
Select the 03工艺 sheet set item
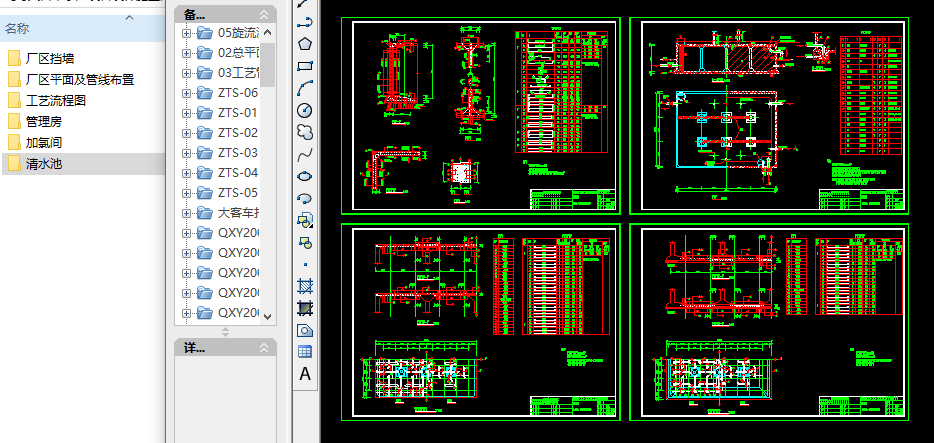238,73
